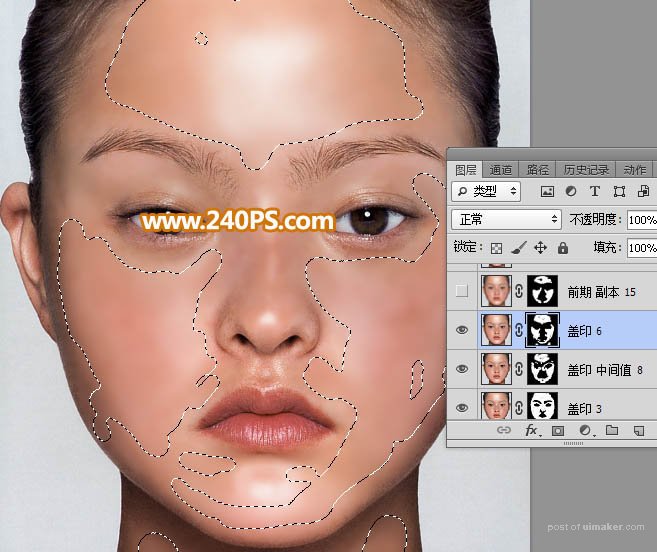Image resolution: width=657 pixels, height=552 pixels.
Task: Filter layers by smart object type
Action: click(643, 192)
